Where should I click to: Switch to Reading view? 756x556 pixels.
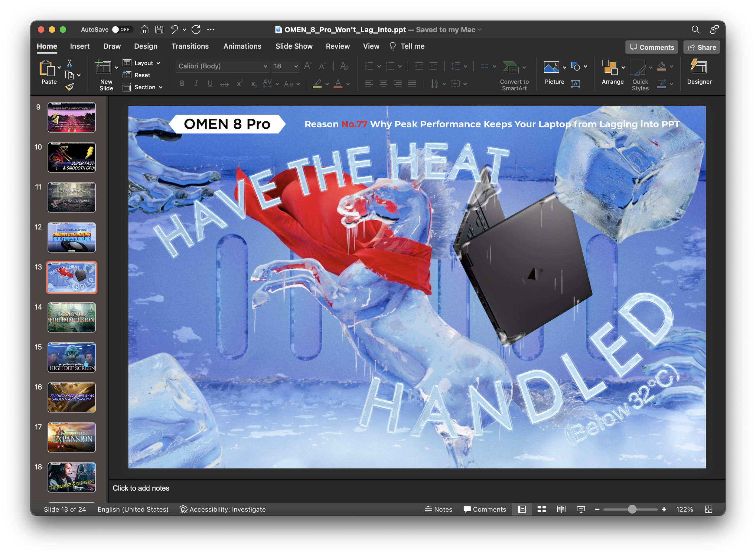tap(561, 509)
